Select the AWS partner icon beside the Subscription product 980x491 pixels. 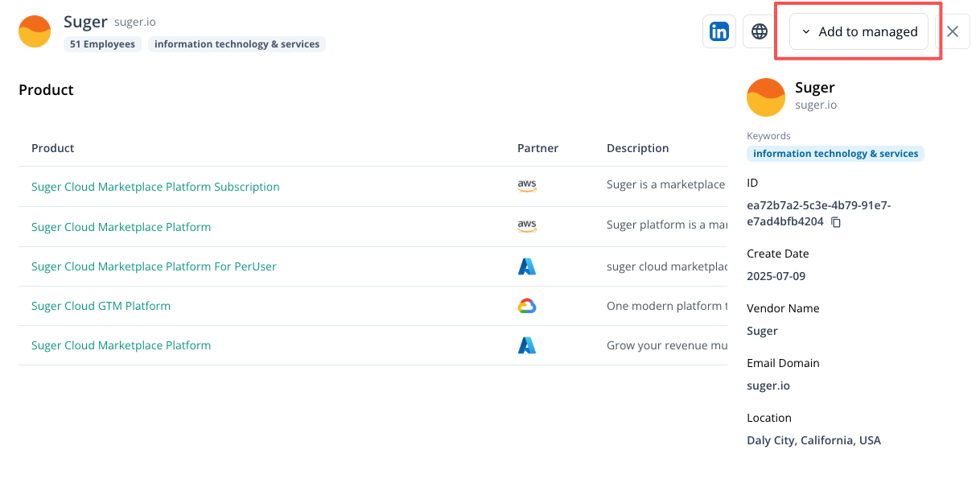[x=526, y=186]
